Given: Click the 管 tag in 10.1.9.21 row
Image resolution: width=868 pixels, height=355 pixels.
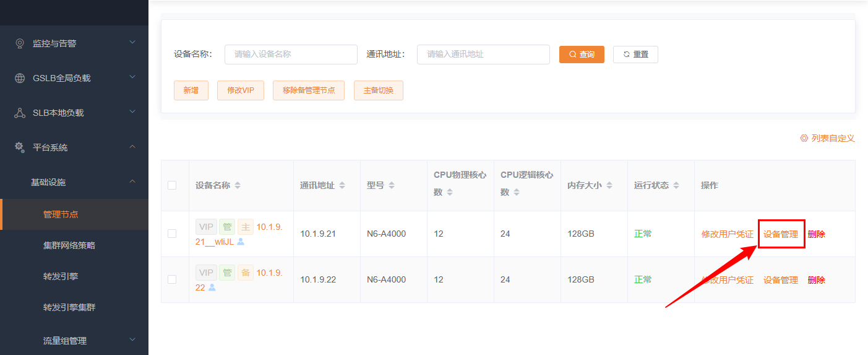Looking at the screenshot, I should click(x=227, y=227).
